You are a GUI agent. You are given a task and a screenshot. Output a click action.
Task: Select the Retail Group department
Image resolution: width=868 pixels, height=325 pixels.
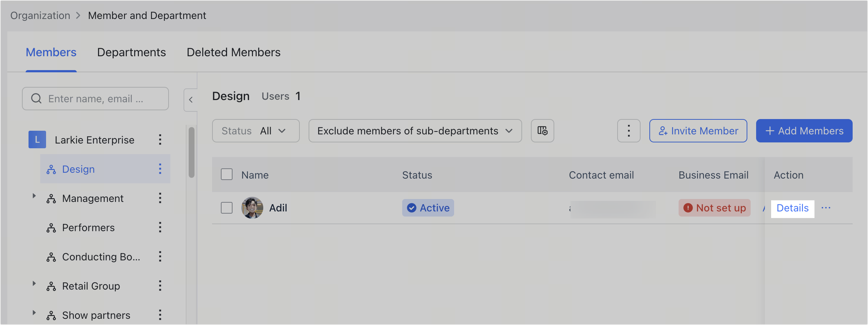pyautogui.click(x=91, y=286)
